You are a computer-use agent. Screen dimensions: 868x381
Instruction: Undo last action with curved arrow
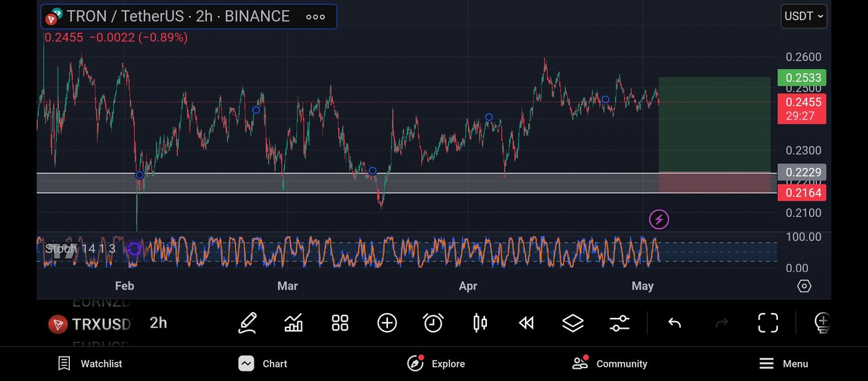pyautogui.click(x=675, y=323)
